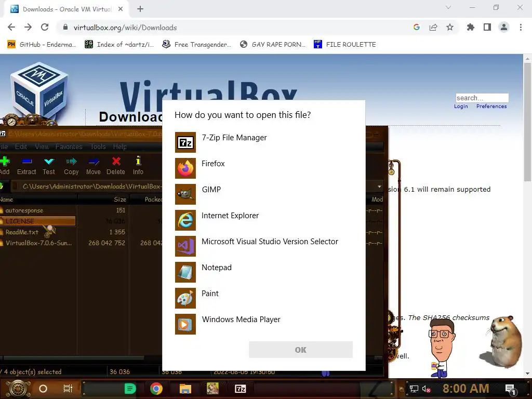Open the View menu in 7-Zip
The image size is (532, 399).
coord(42,147)
